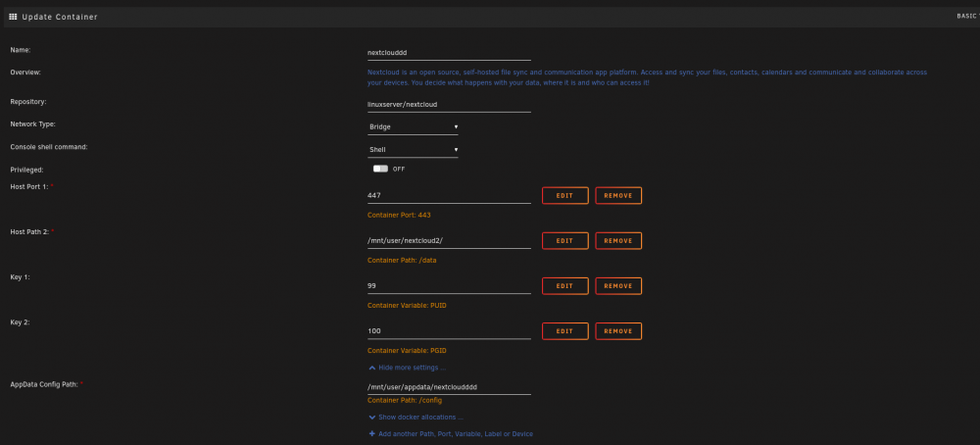Remove Host Path 2 entry
Image resolution: width=980 pixels, height=445 pixels.
[x=618, y=240]
